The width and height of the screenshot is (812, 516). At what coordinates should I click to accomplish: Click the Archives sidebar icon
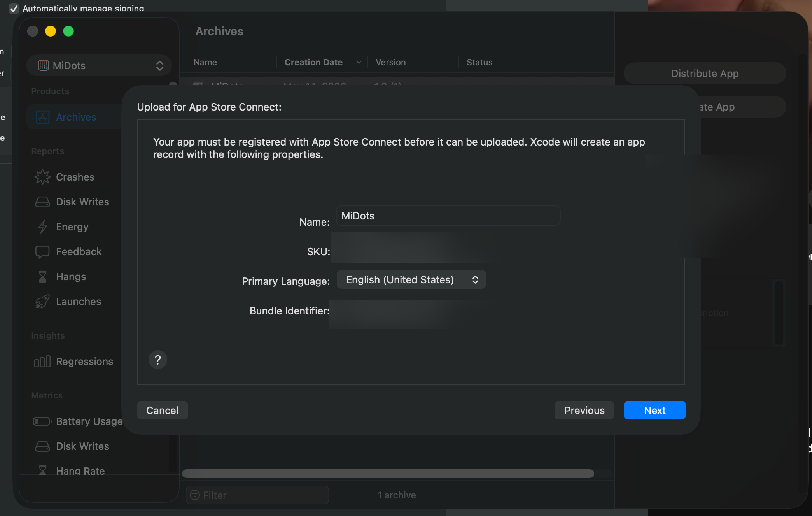[x=43, y=117]
